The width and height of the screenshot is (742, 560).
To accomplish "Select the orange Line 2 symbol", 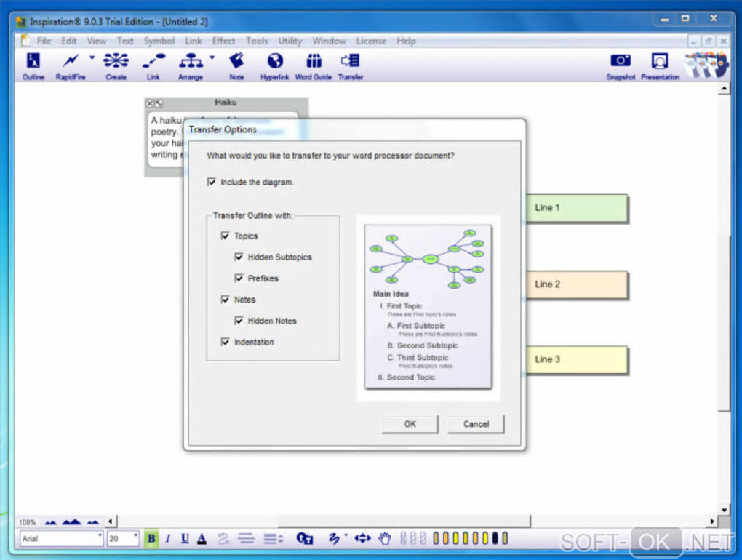I will [x=578, y=285].
